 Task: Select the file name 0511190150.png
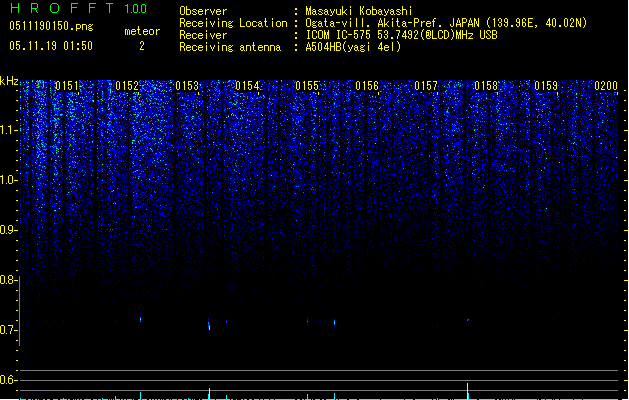click(51, 26)
